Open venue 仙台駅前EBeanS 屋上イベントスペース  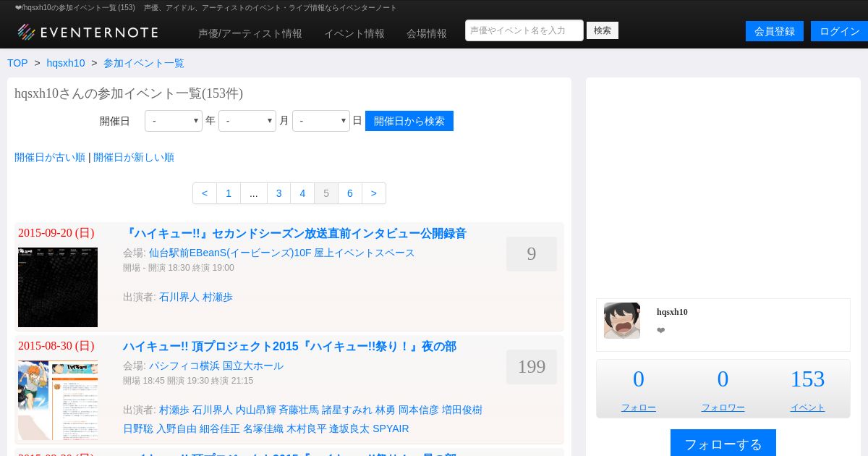tap(282, 253)
